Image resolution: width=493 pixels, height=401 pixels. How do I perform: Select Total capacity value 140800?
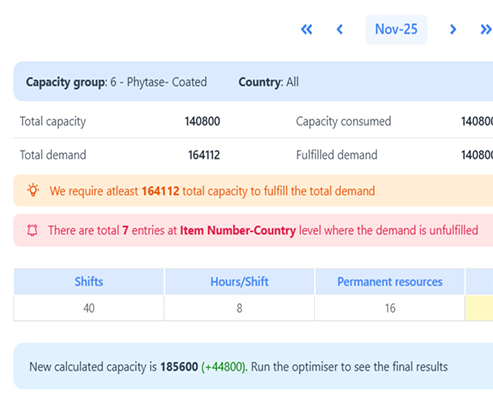point(202,121)
